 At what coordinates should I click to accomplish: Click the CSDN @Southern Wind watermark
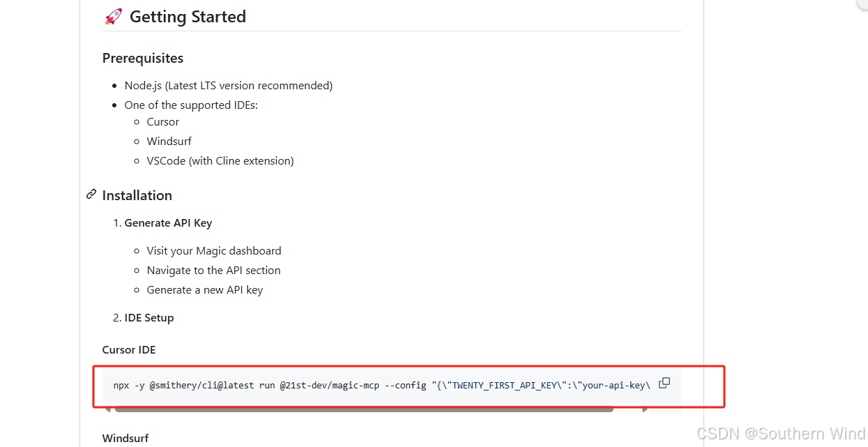(x=781, y=434)
